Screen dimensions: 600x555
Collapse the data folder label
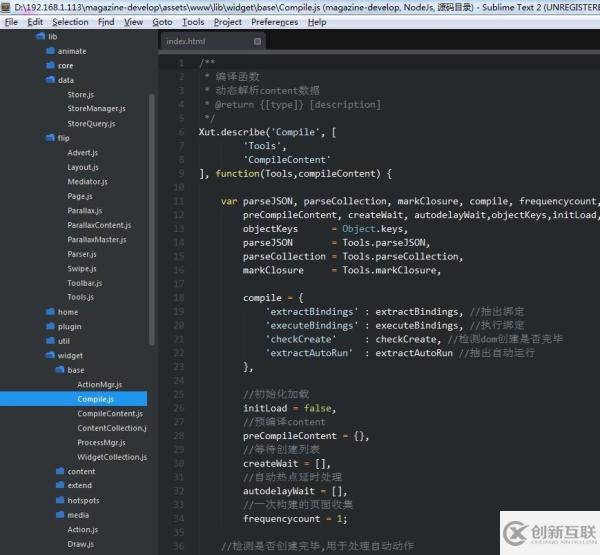tap(66, 80)
